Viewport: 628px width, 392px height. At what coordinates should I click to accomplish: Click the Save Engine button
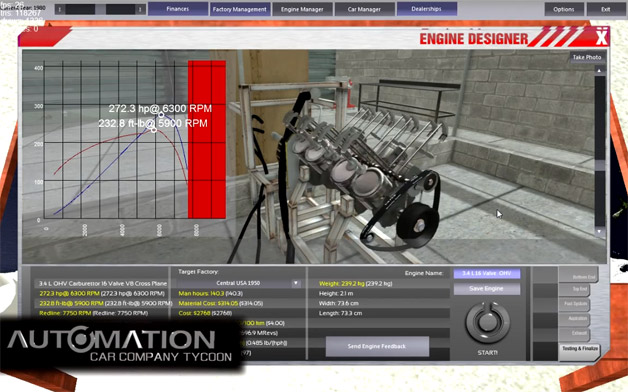pyautogui.click(x=487, y=289)
